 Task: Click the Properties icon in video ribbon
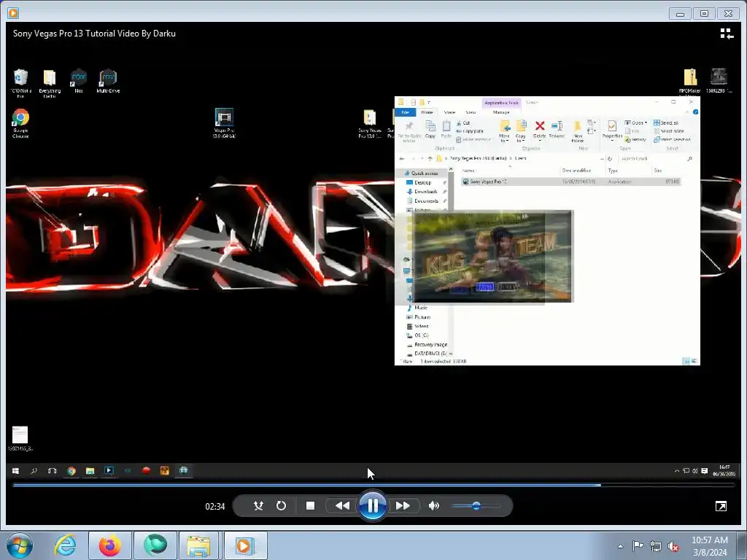pyautogui.click(x=612, y=130)
